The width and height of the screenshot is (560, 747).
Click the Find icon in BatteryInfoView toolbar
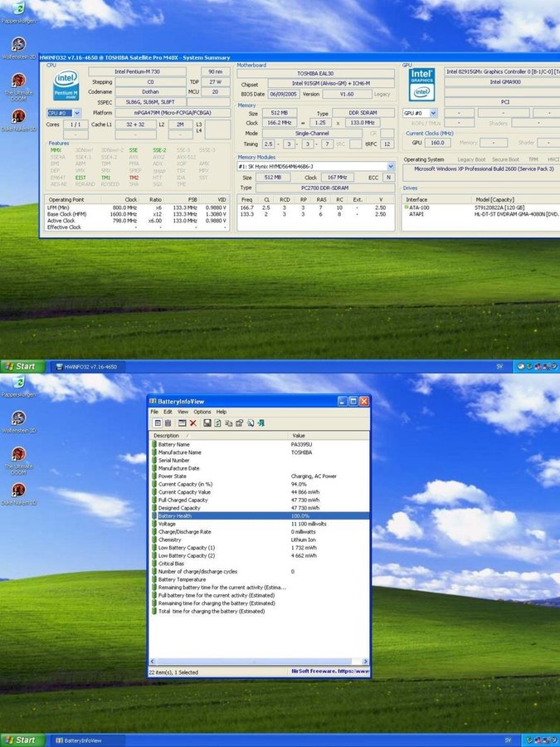[251, 423]
